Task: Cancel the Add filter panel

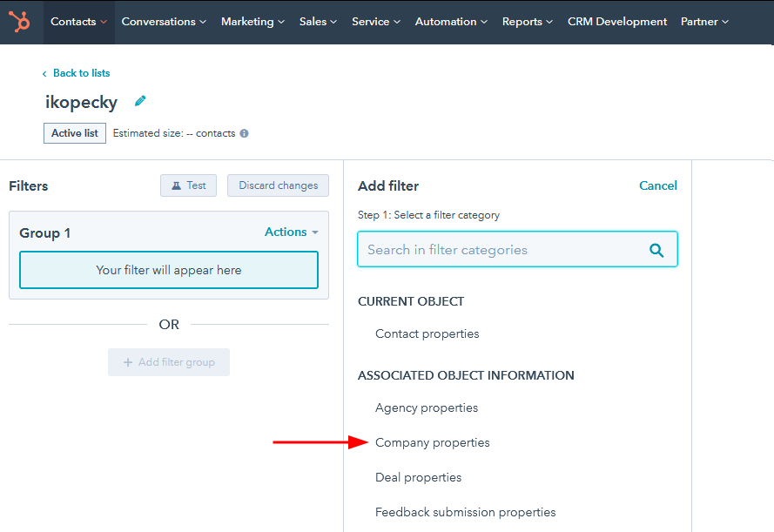Action: tap(657, 185)
